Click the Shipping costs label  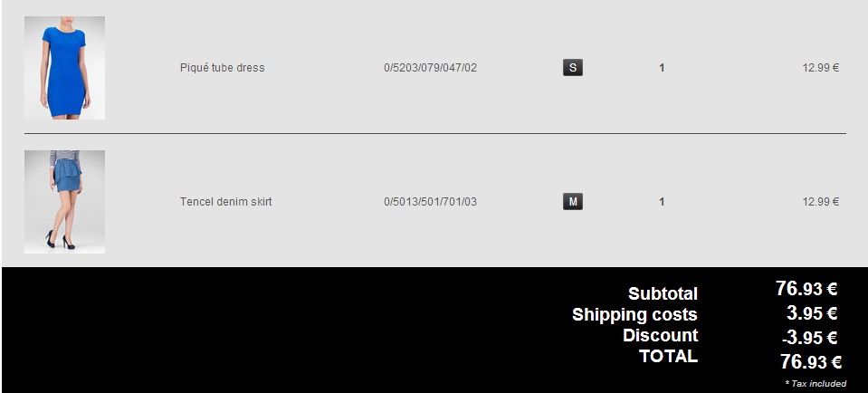pos(634,315)
